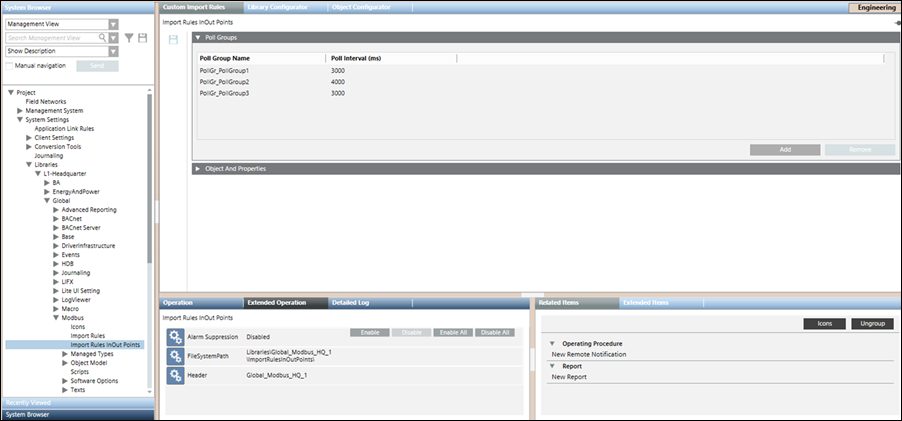
Task: Collapse the Operating Procedure group
Action: click(552, 343)
